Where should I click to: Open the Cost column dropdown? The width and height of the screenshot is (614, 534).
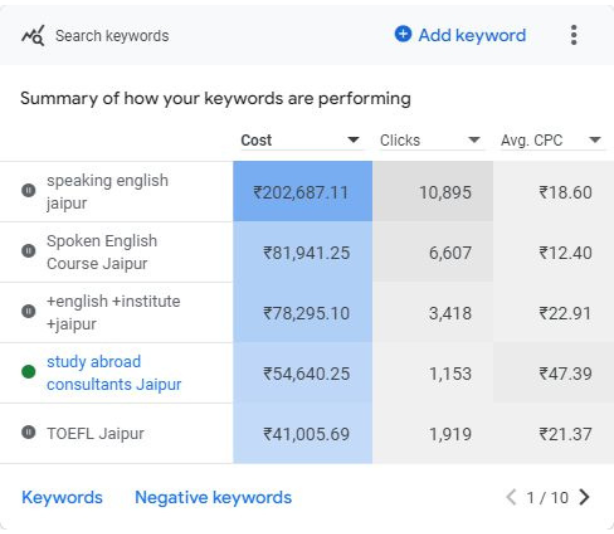[353, 141]
